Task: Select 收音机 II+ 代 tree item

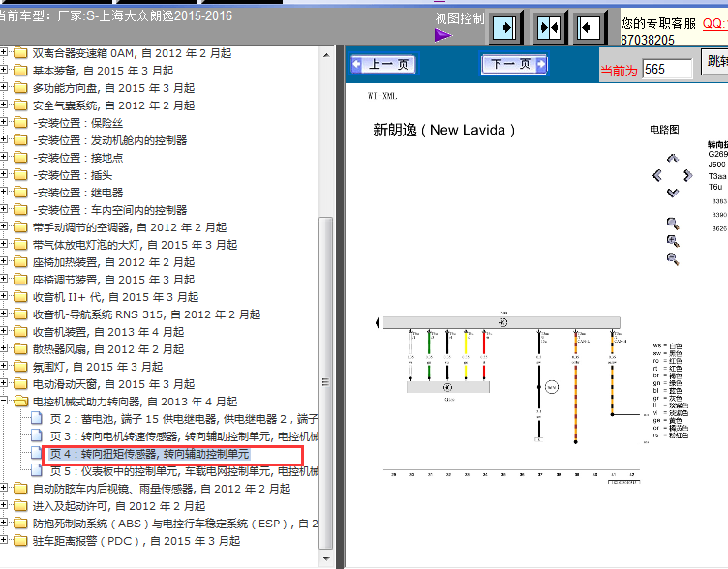Action: pos(115,297)
